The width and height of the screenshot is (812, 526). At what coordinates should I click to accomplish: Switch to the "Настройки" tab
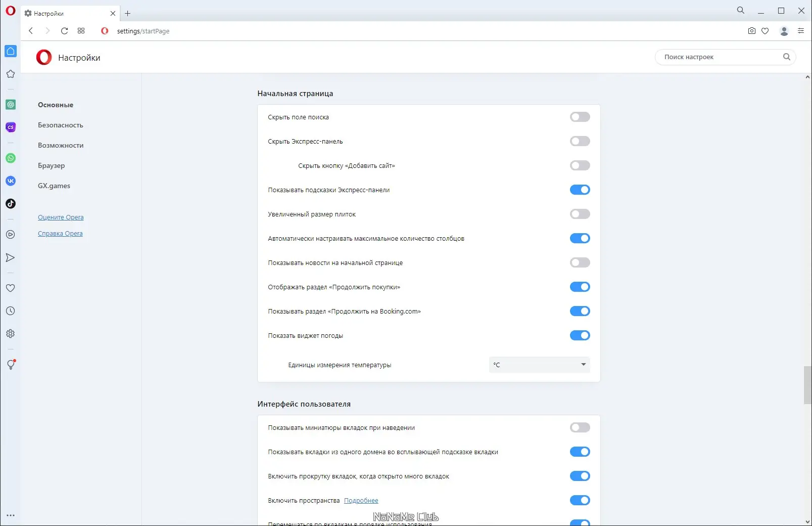tap(66, 14)
